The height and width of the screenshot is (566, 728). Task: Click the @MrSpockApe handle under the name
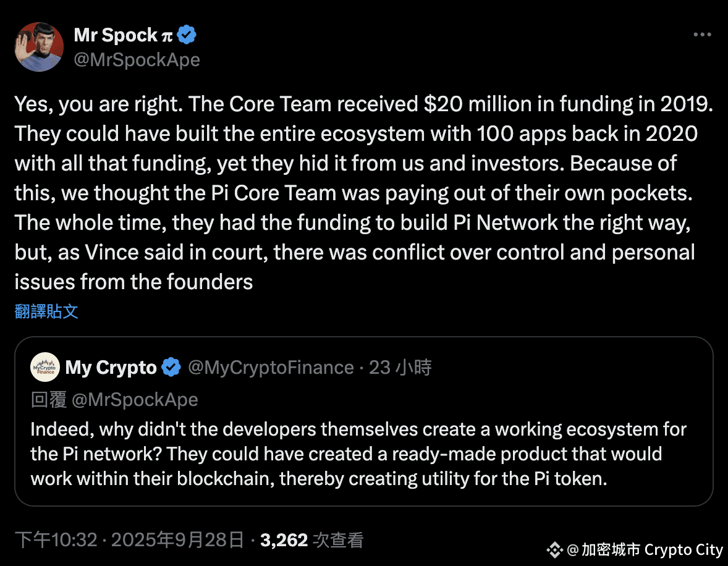tap(137, 59)
